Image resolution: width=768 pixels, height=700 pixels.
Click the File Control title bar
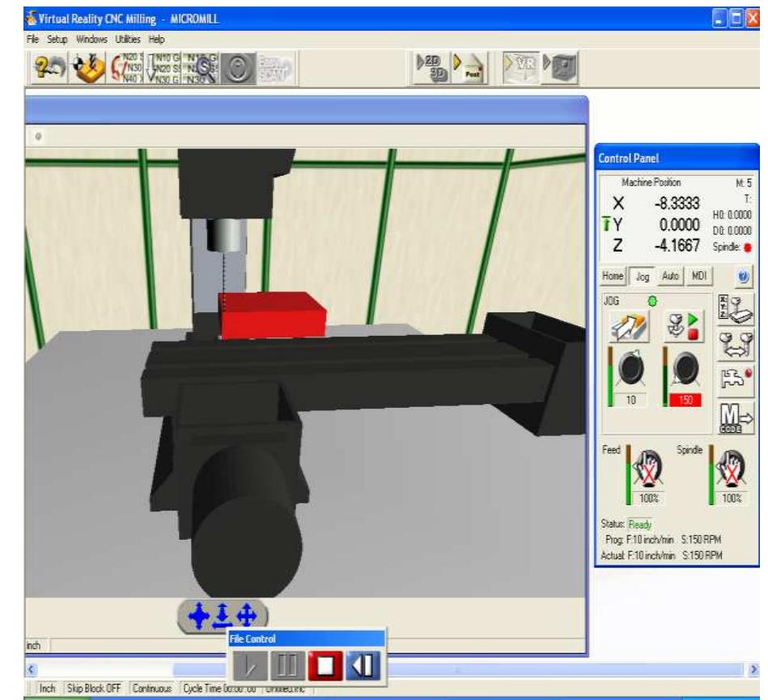(x=307, y=638)
